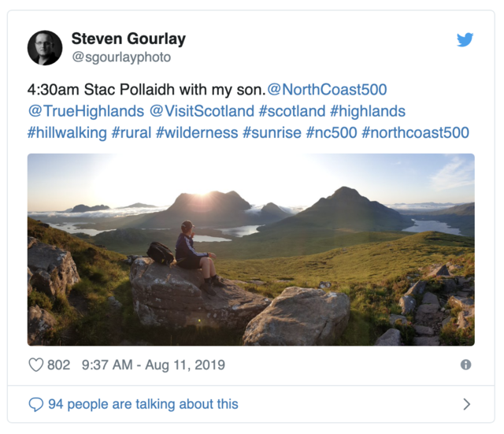Viewport: 504px width, 434px height.
Task: Expand conversation with the right chevron
Action: (466, 404)
